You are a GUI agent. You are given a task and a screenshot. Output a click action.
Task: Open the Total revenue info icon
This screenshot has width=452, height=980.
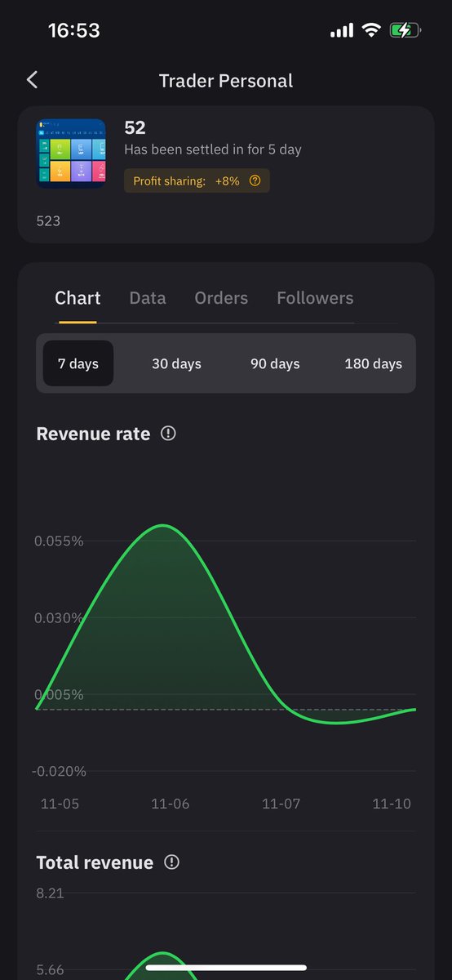coord(171,862)
